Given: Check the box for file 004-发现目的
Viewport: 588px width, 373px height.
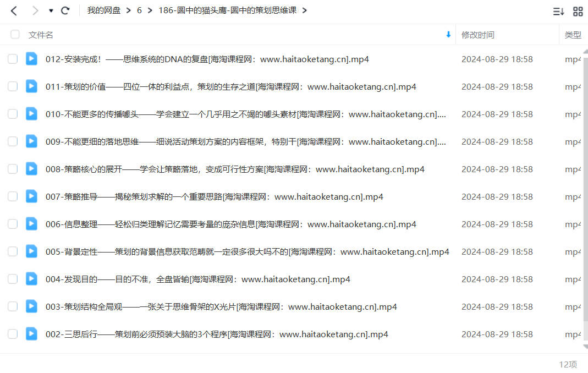Looking at the screenshot, I should tap(13, 279).
